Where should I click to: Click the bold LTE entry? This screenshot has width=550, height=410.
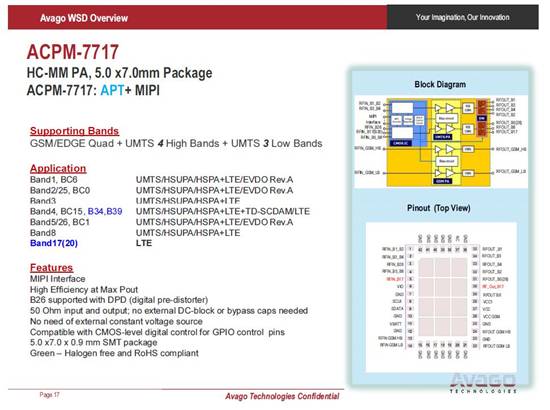click(x=144, y=243)
